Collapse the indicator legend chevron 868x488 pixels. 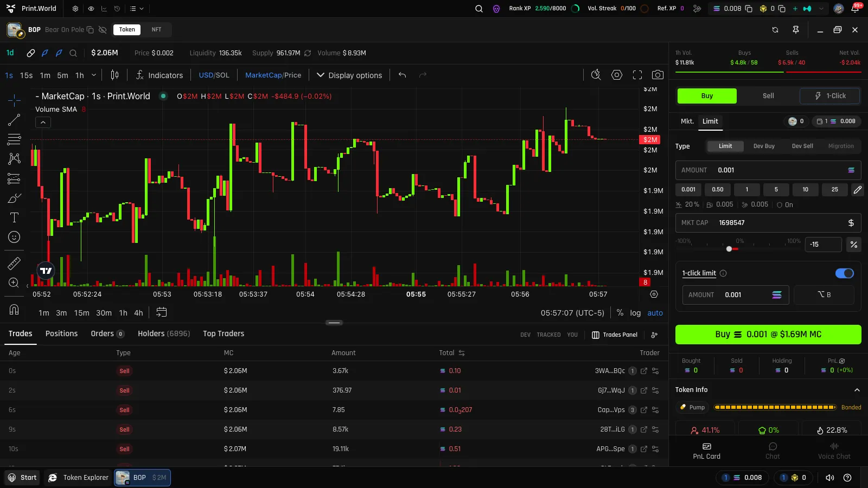point(43,123)
